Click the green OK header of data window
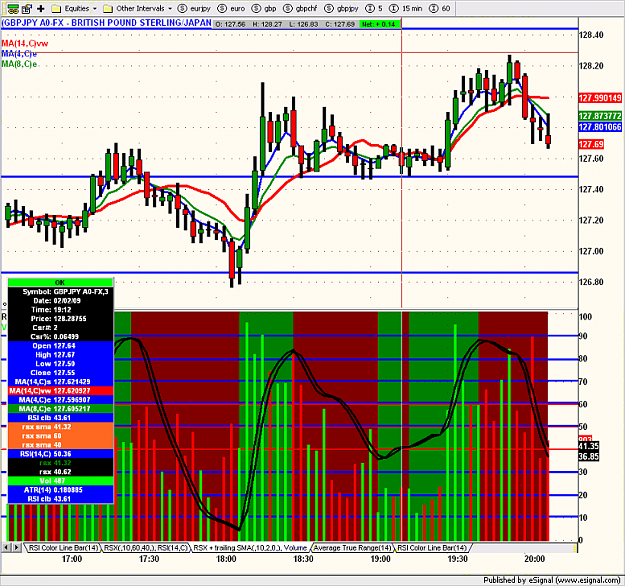This screenshot has height=586, width=625. (61, 282)
